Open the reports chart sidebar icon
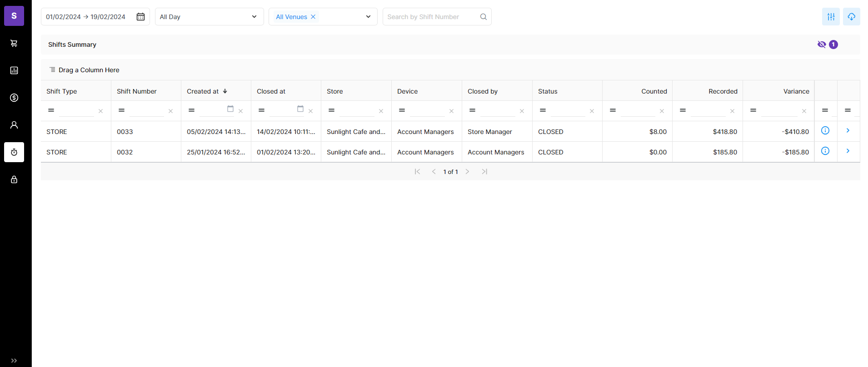The image size is (868, 367). 14,70
